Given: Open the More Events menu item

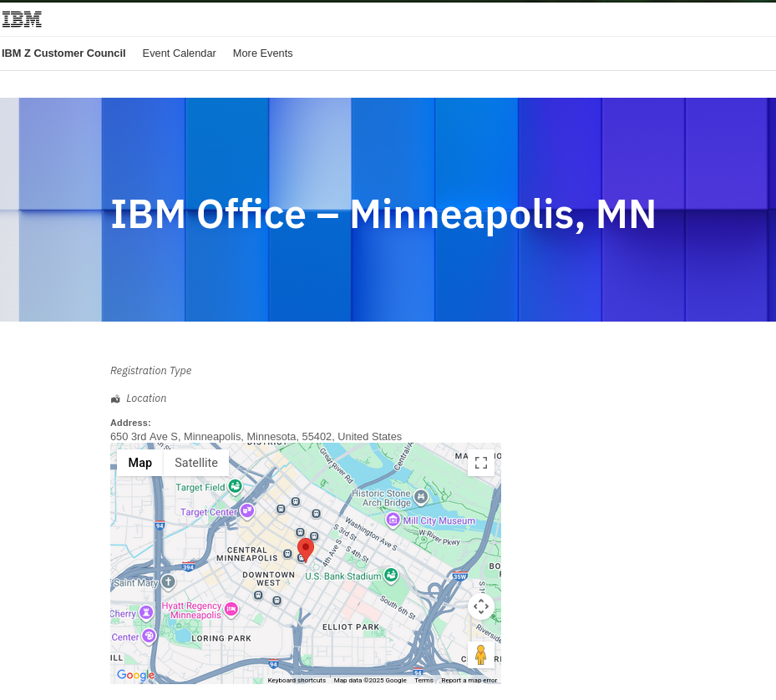Looking at the screenshot, I should [x=262, y=53].
